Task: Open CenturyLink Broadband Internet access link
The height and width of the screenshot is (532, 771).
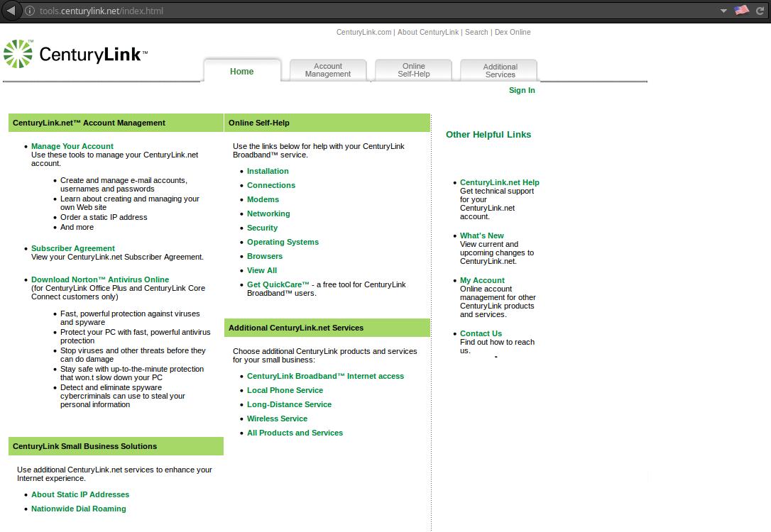Action: 326,376
